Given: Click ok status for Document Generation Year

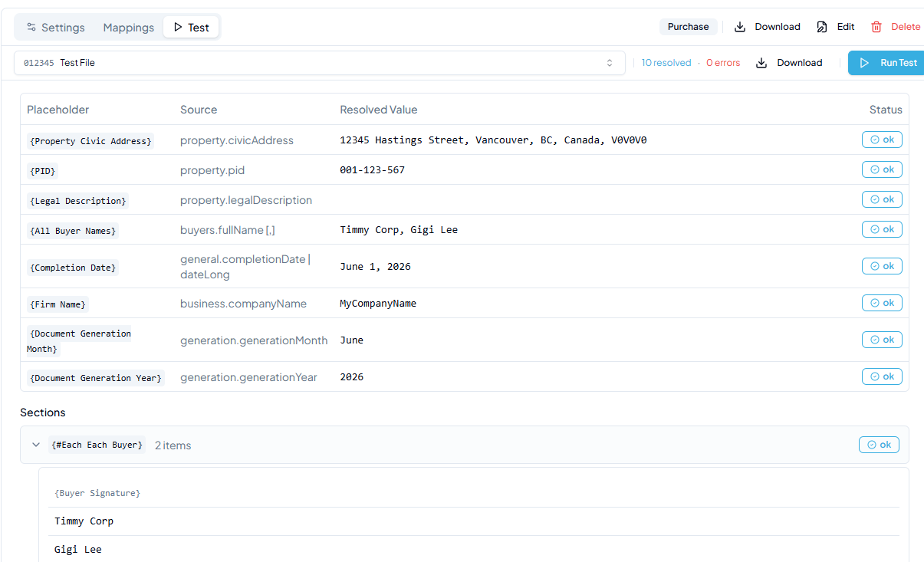Looking at the screenshot, I should pos(882,376).
